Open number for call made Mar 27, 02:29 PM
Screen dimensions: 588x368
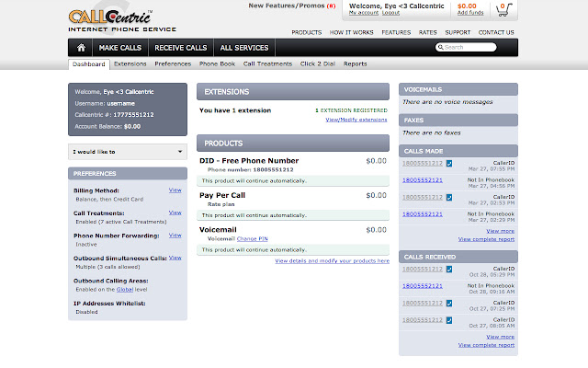[423, 214]
